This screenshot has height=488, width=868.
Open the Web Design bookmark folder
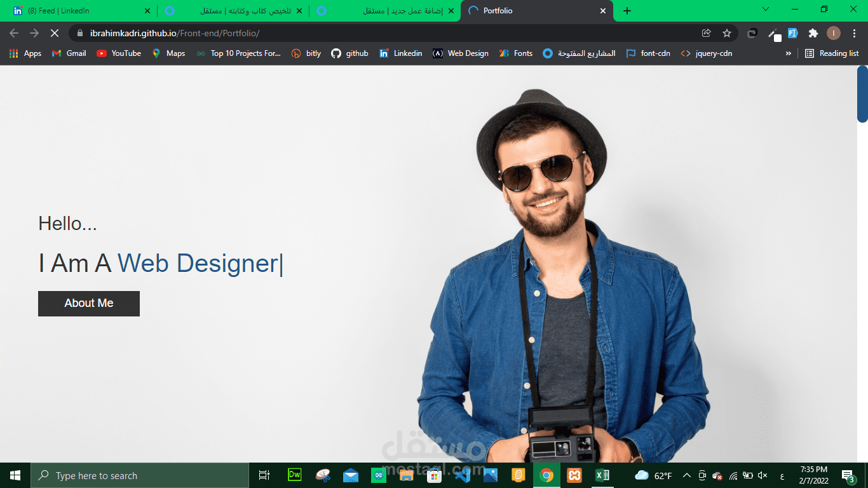coord(461,53)
